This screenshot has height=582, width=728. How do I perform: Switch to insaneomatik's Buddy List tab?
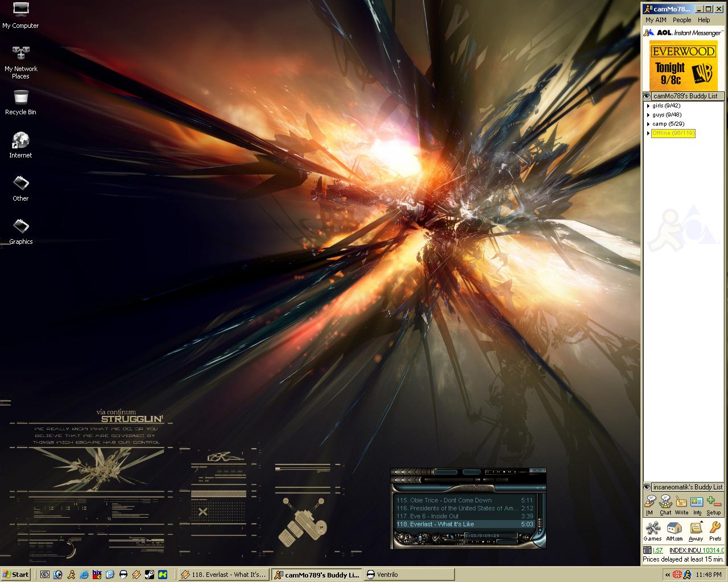coord(688,487)
